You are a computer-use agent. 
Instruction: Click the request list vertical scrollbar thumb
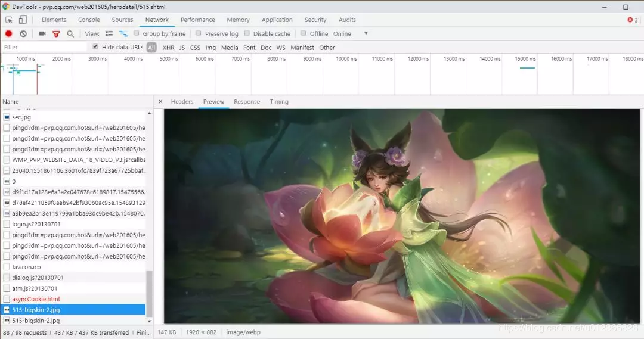149,294
